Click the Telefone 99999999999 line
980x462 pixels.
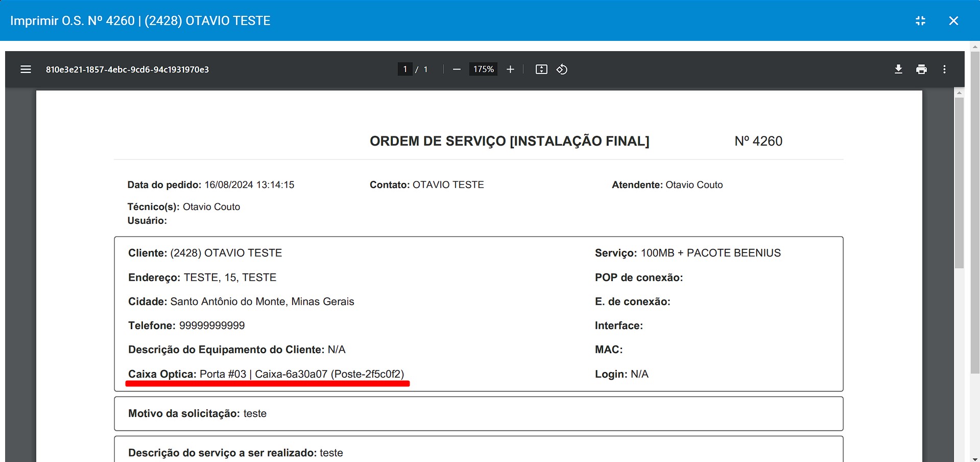pos(186,326)
